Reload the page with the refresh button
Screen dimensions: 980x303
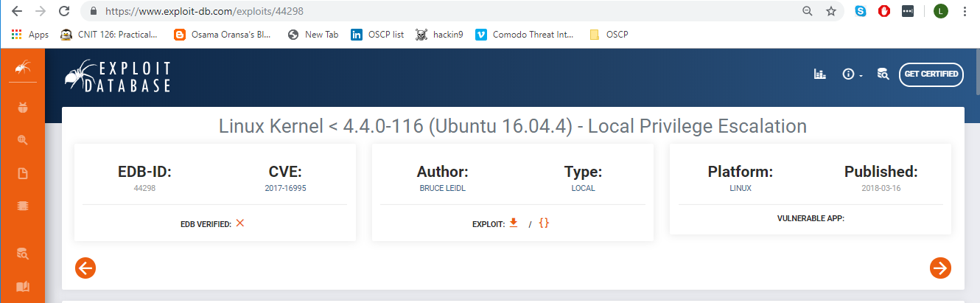point(64,11)
